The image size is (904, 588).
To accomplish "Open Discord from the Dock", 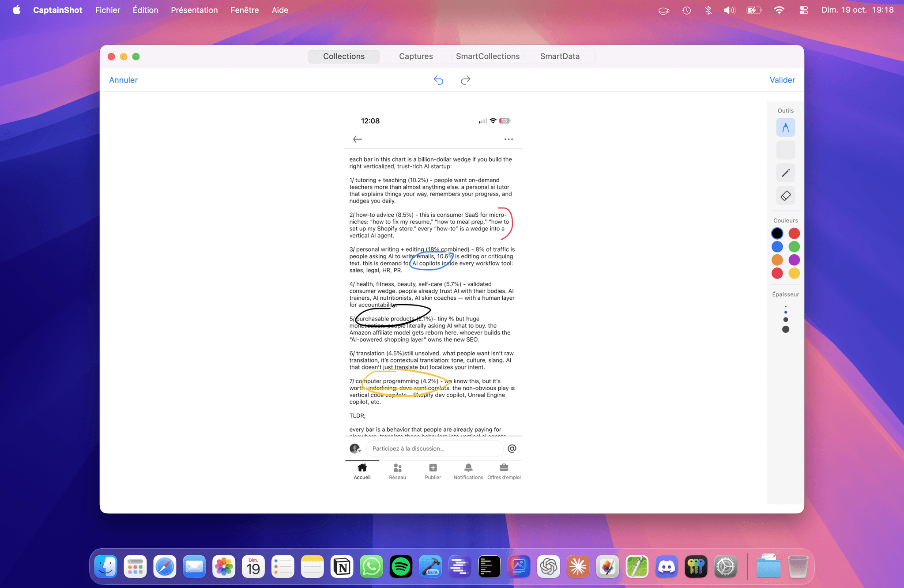I will coord(666,566).
